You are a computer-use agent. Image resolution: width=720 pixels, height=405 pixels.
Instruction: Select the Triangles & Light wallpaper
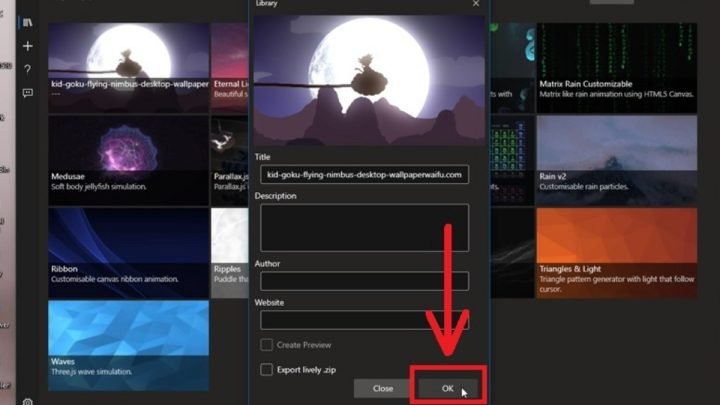point(616,252)
